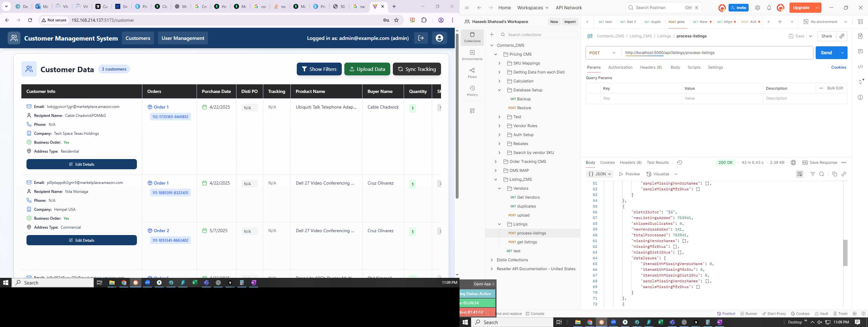Open JSON format dropdown in response
868x327 pixels.
(x=599, y=174)
